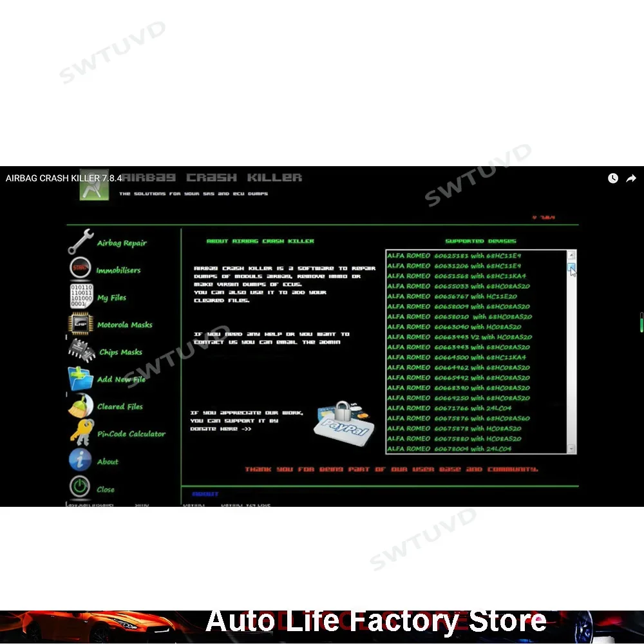
Task: Click the supported devices scrollbar down arrow
Action: coord(571,449)
